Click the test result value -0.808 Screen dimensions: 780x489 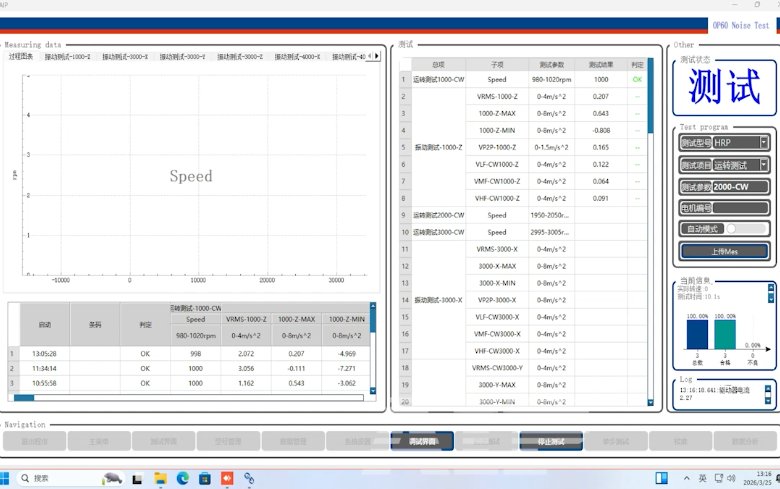point(601,130)
